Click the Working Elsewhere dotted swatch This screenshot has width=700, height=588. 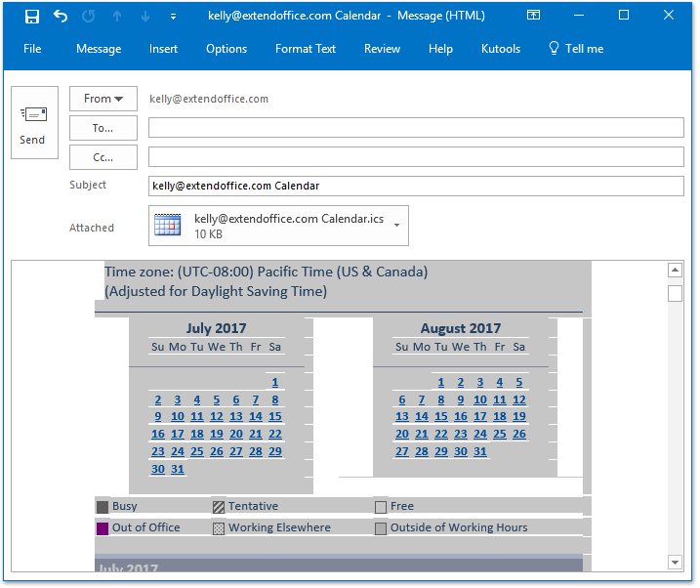(x=219, y=528)
